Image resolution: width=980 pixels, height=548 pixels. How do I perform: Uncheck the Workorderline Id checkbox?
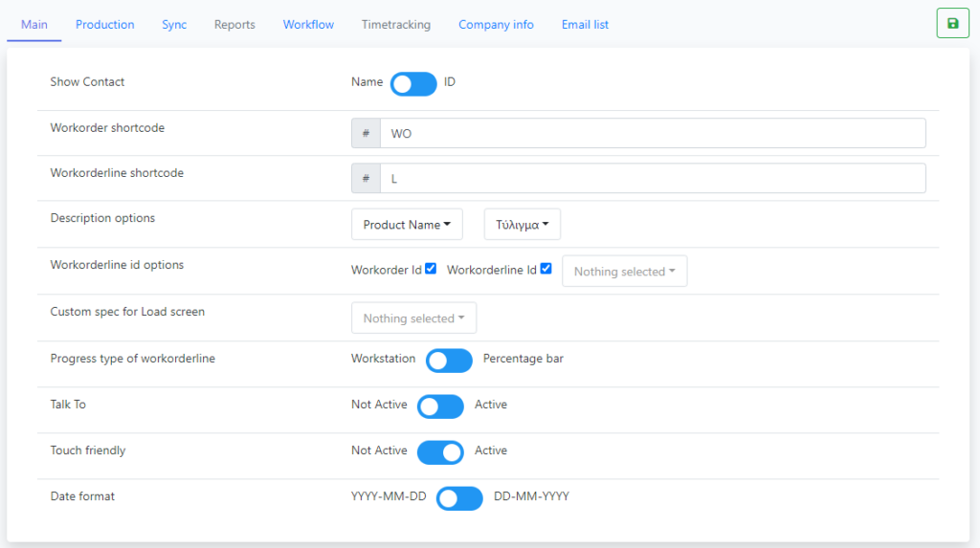(546, 269)
